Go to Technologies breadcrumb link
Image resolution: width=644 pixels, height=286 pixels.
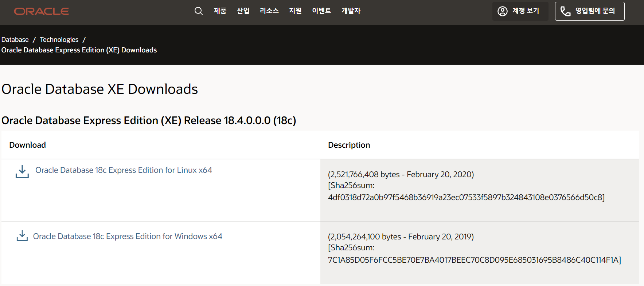tap(59, 40)
